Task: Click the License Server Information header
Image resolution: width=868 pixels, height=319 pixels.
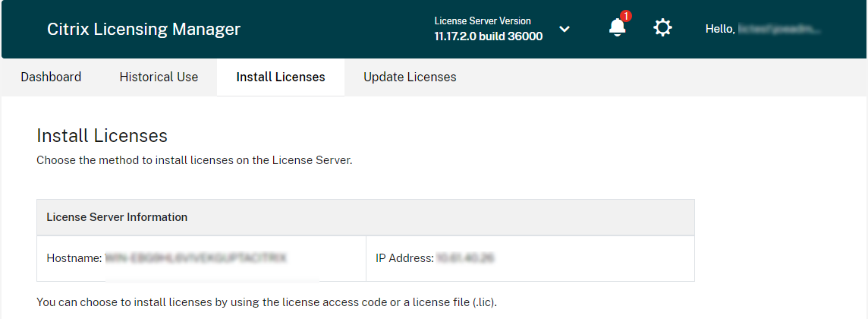Action: coord(117,217)
